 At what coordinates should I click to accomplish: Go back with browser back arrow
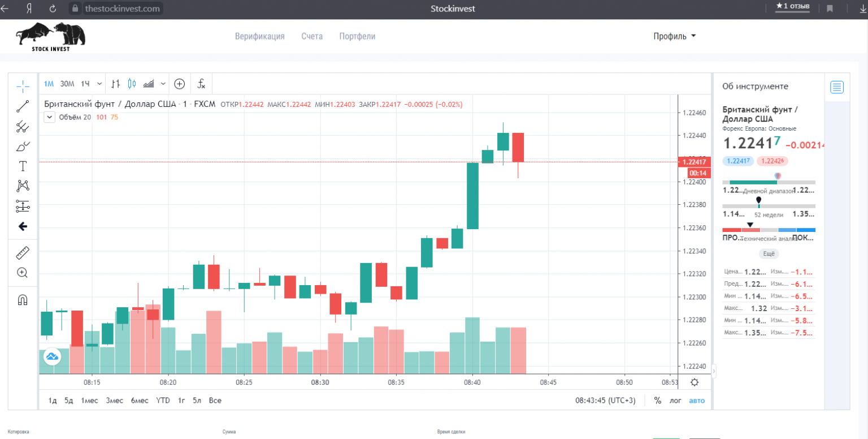click(x=6, y=8)
